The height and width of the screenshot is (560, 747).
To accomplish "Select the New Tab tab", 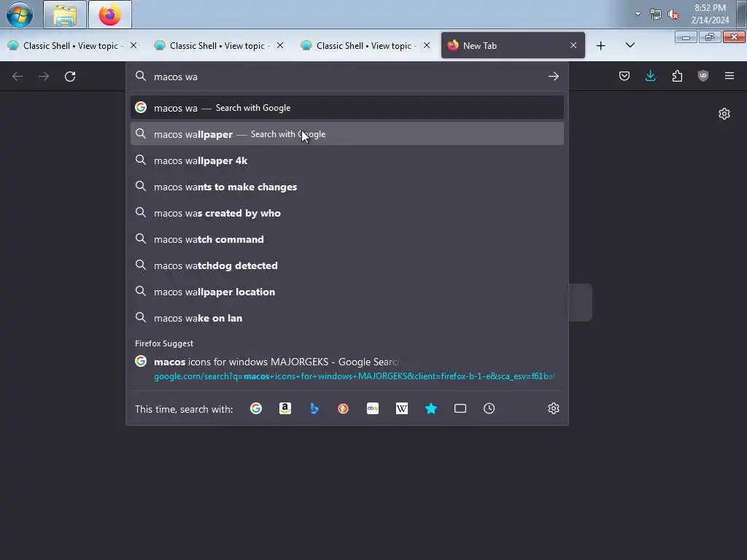I will click(513, 46).
